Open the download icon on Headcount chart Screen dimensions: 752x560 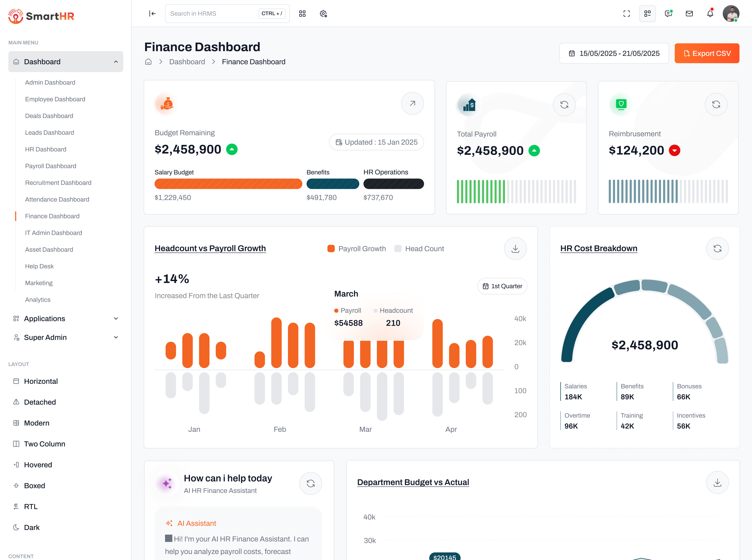515,248
